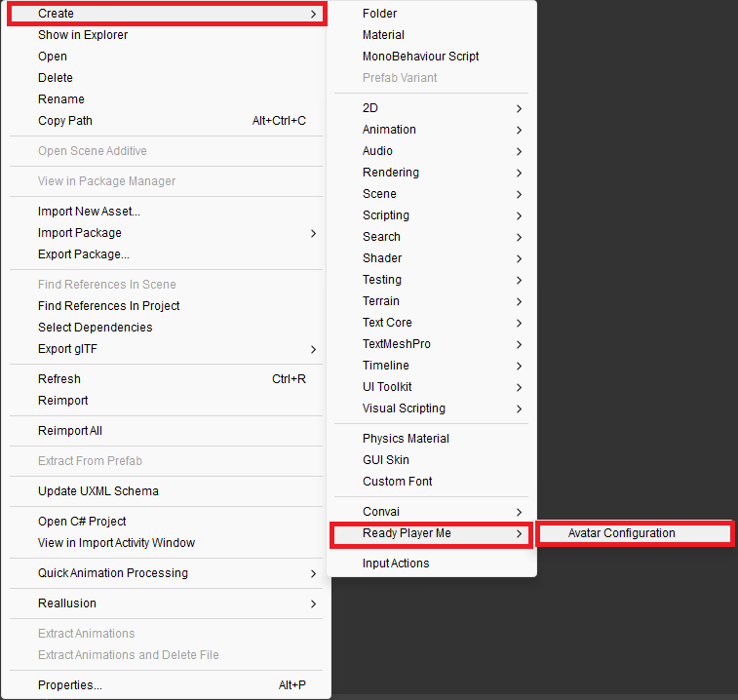Select Reimport All option
This screenshot has height=700, width=738.
[x=69, y=431]
